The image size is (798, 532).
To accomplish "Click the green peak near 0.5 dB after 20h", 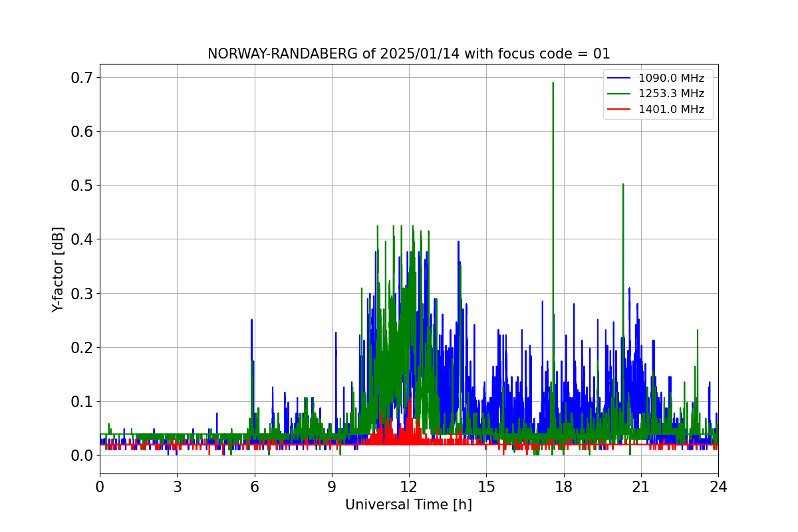I will [x=623, y=186].
